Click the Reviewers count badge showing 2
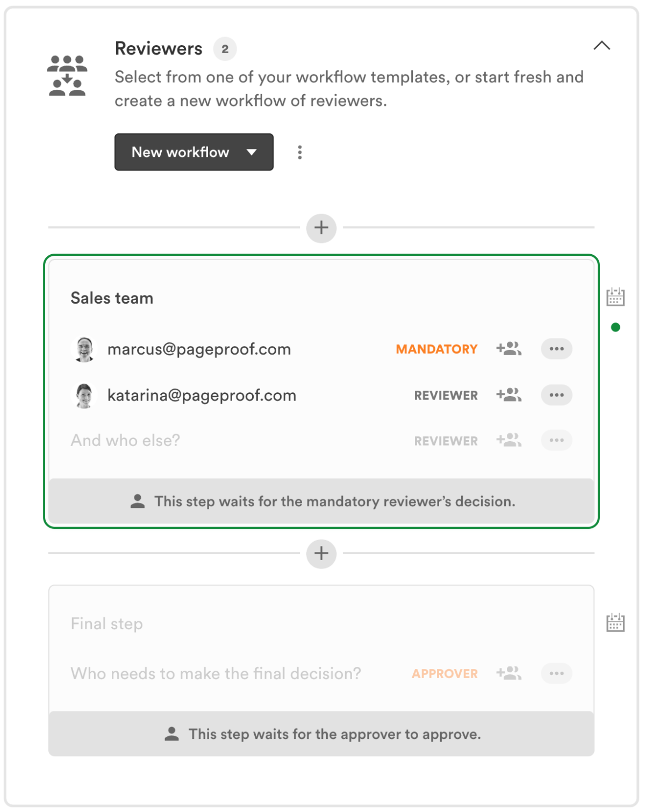 [225, 48]
